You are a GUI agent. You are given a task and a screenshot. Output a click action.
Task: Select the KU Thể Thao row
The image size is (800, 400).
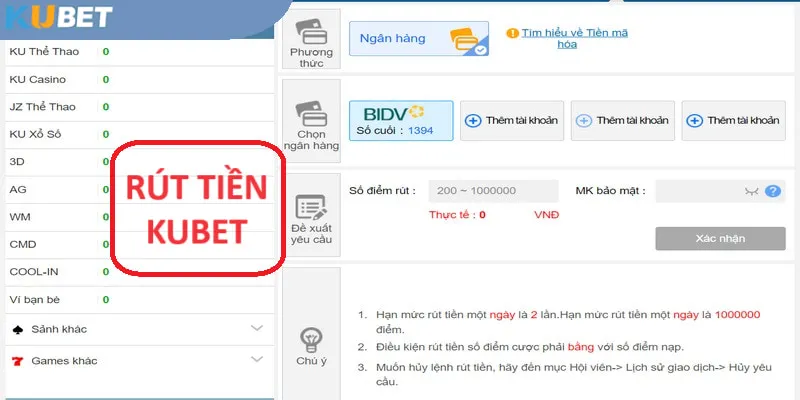139,52
